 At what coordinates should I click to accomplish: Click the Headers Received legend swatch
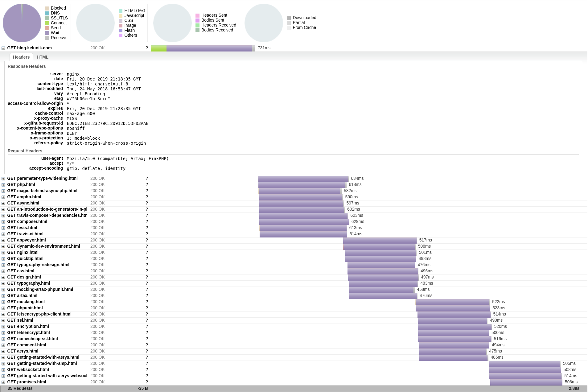[197, 25]
